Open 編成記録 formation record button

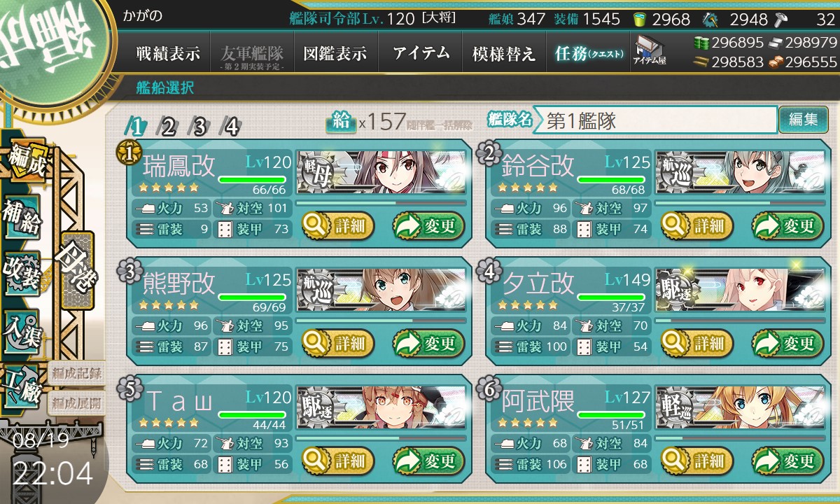click(76, 372)
